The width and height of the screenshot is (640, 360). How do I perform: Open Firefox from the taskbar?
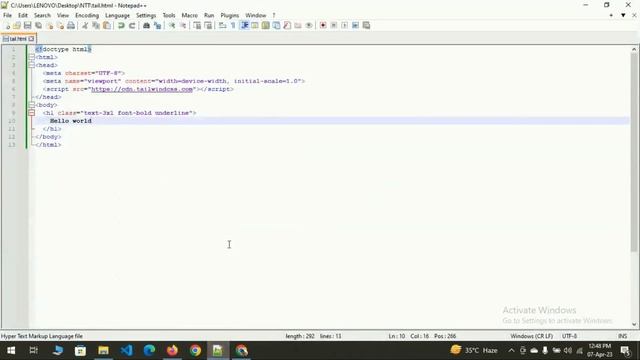pos(172,350)
